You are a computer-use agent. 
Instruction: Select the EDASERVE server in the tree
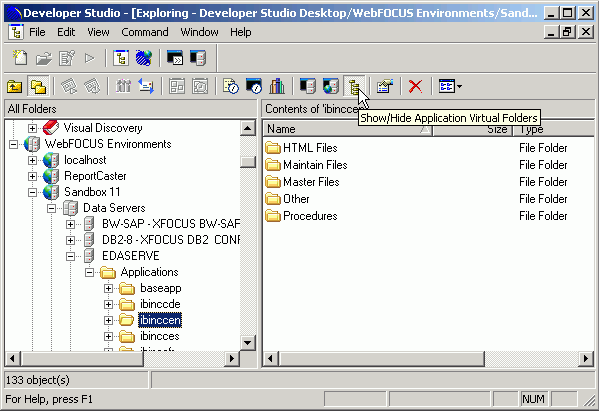coord(131,256)
